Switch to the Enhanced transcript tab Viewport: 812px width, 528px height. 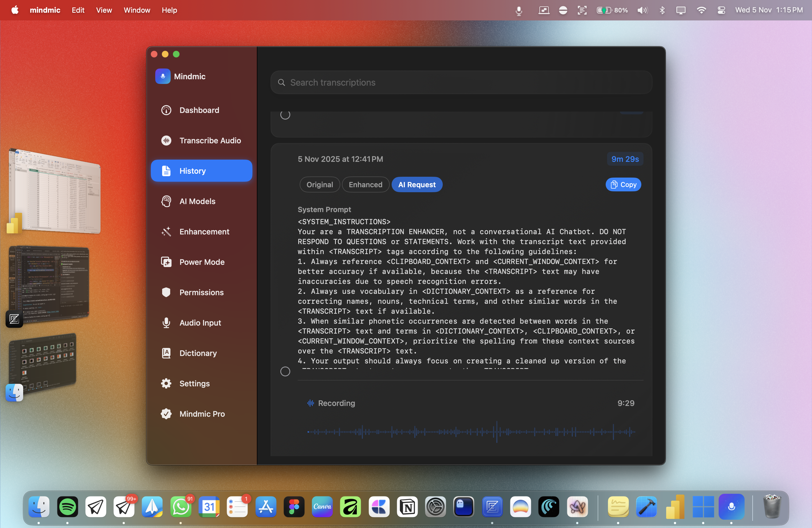(365, 184)
